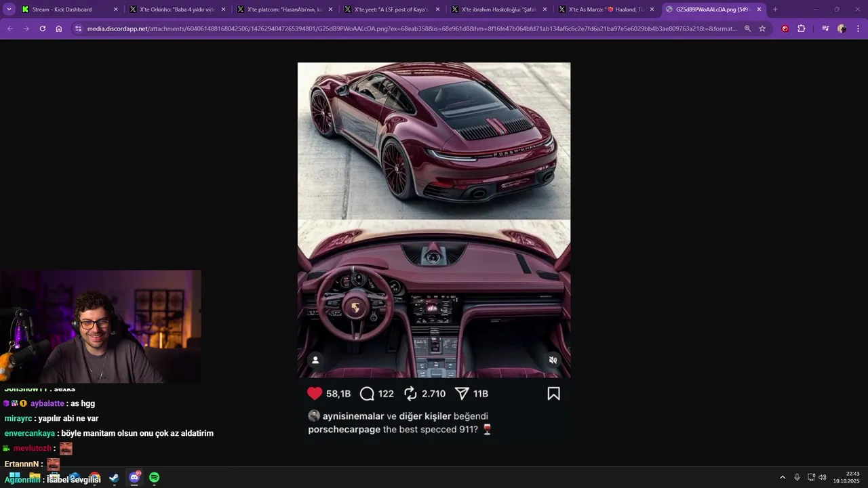Click the emote in mevlutozh's message
Viewport: 868px width, 488px height.
tap(66, 448)
